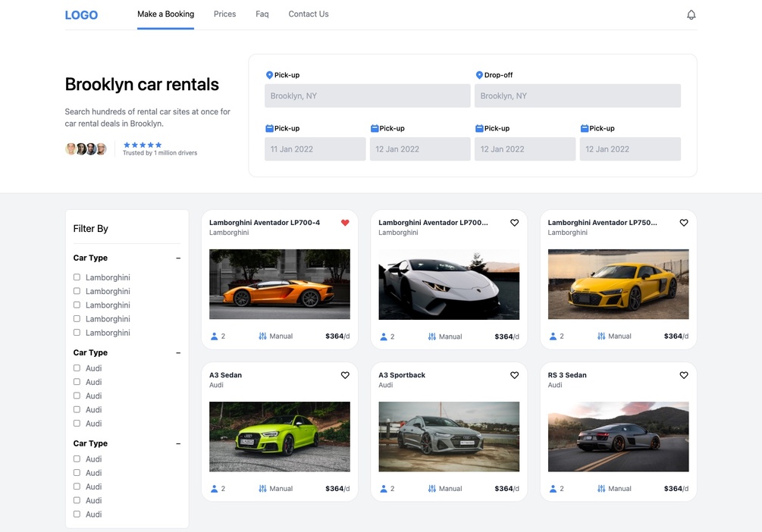Viewport: 762px width, 532px height.
Task: Open the orange Lamborghini Aventador photo
Action: [280, 284]
